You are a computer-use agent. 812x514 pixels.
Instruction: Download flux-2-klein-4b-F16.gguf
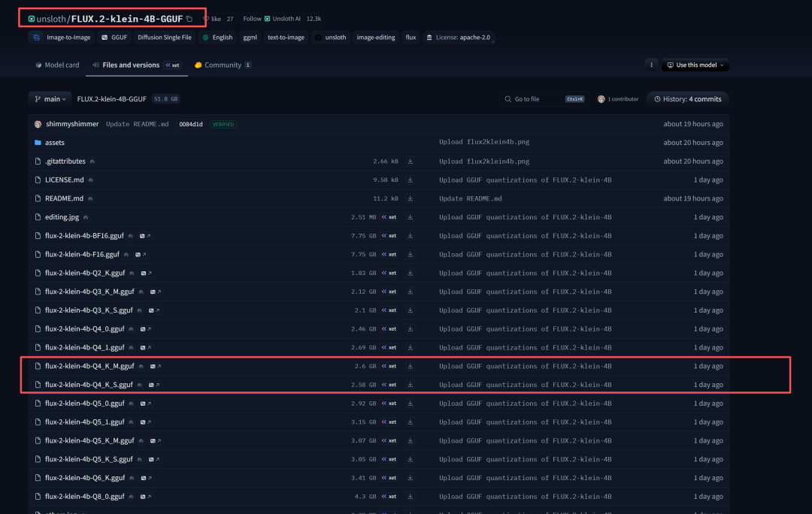coord(411,254)
